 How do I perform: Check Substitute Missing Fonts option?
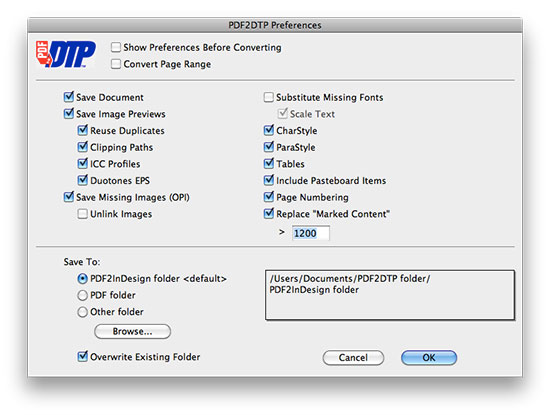pos(269,97)
